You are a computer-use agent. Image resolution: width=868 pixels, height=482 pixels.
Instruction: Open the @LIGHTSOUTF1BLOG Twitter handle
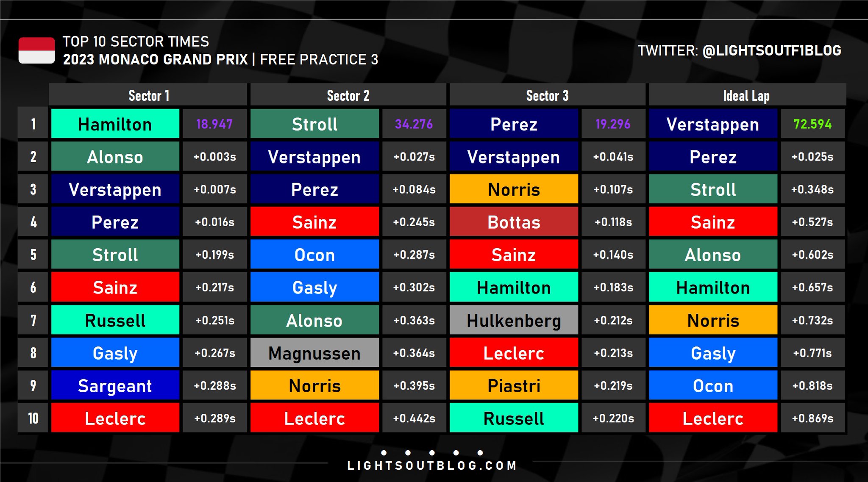(772, 50)
